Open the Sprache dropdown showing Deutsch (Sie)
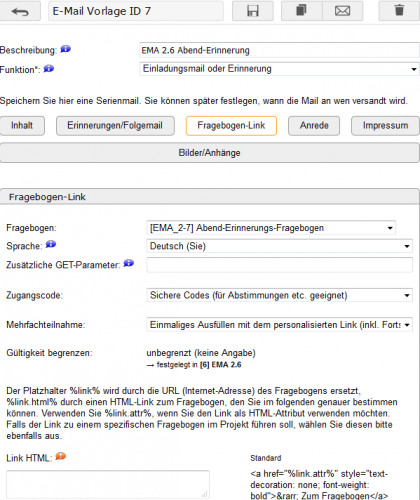 (279, 246)
